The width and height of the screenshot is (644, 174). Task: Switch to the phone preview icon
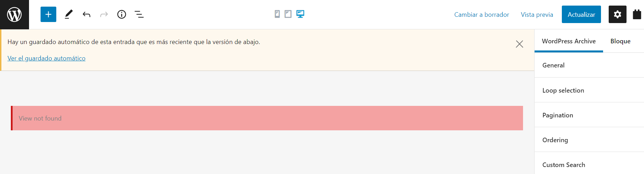[277, 14]
